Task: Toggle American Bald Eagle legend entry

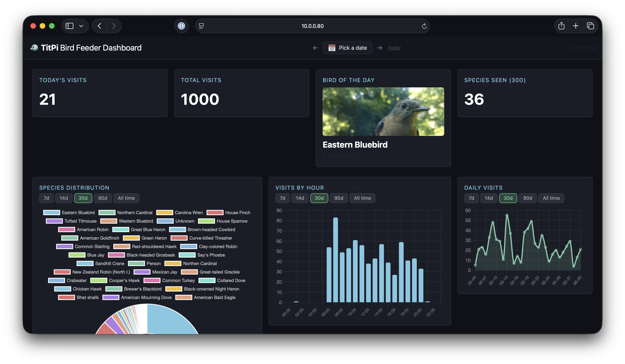Action: tap(205, 297)
